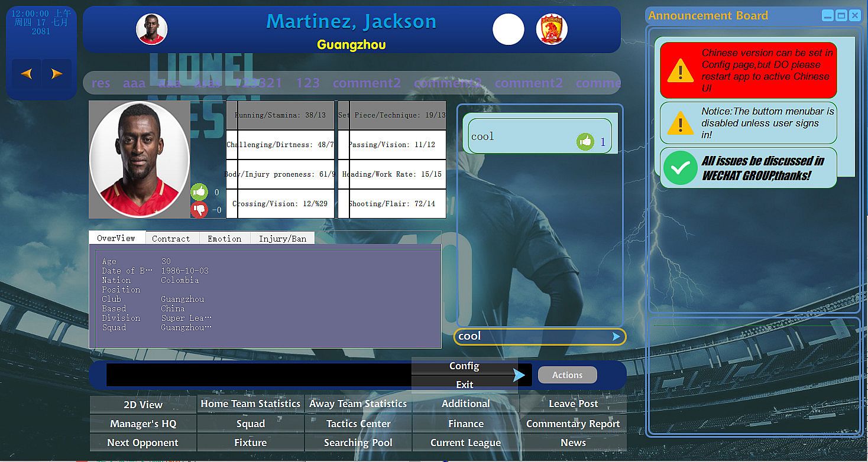Click the "cool" comment text
The width and height of the screenshot is (868, 462).
click(x=482, y=136)
